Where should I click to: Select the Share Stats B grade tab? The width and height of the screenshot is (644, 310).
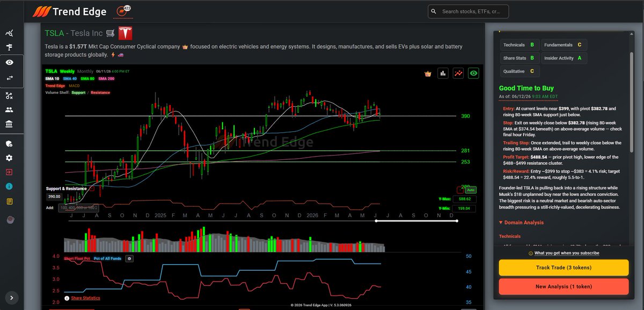pos(519,58)
